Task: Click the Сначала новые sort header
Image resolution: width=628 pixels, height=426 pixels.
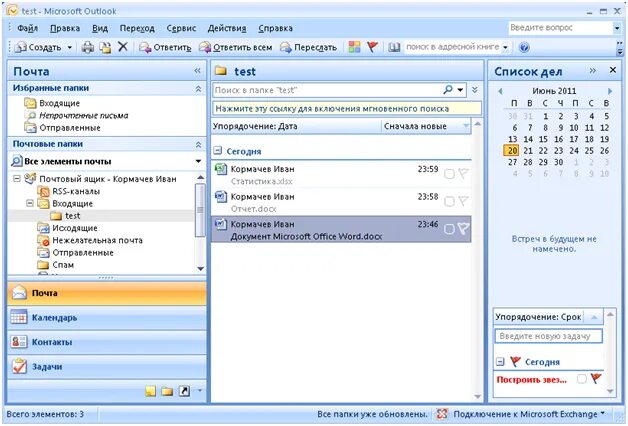Action: 426,127
